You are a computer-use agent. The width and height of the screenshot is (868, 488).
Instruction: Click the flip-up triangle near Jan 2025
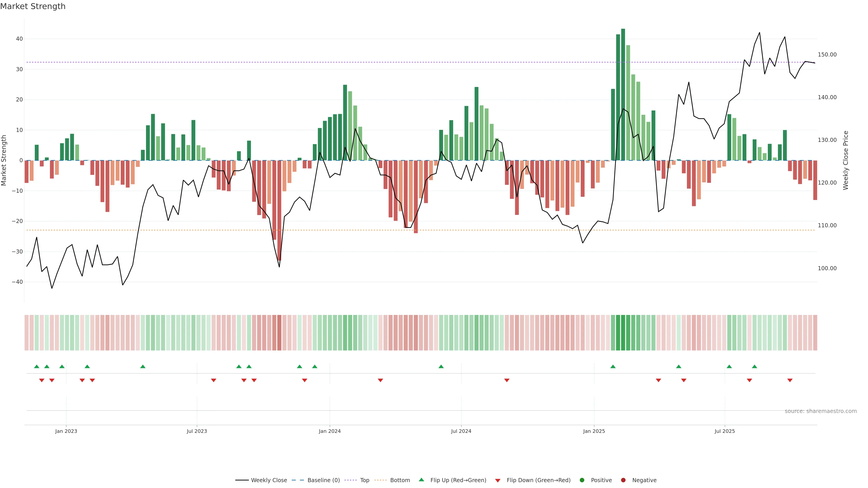click(613, 366)
